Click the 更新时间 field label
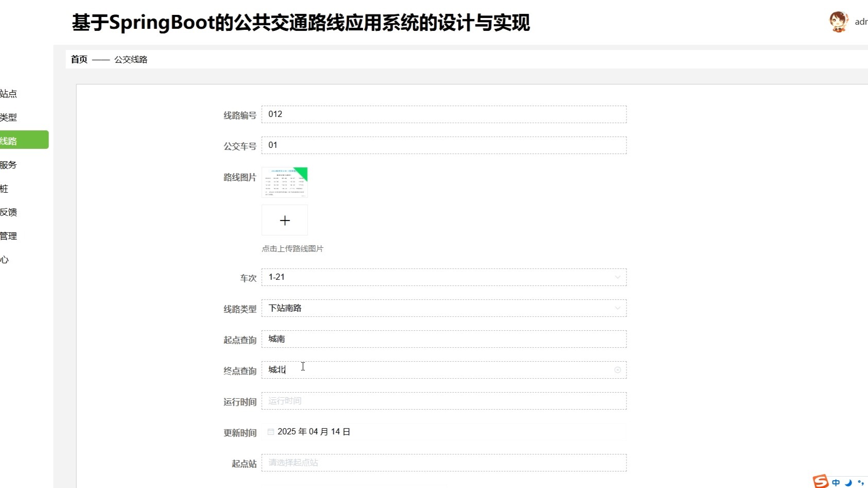Screen dimensions: 868x488 (x=240, y=433)
